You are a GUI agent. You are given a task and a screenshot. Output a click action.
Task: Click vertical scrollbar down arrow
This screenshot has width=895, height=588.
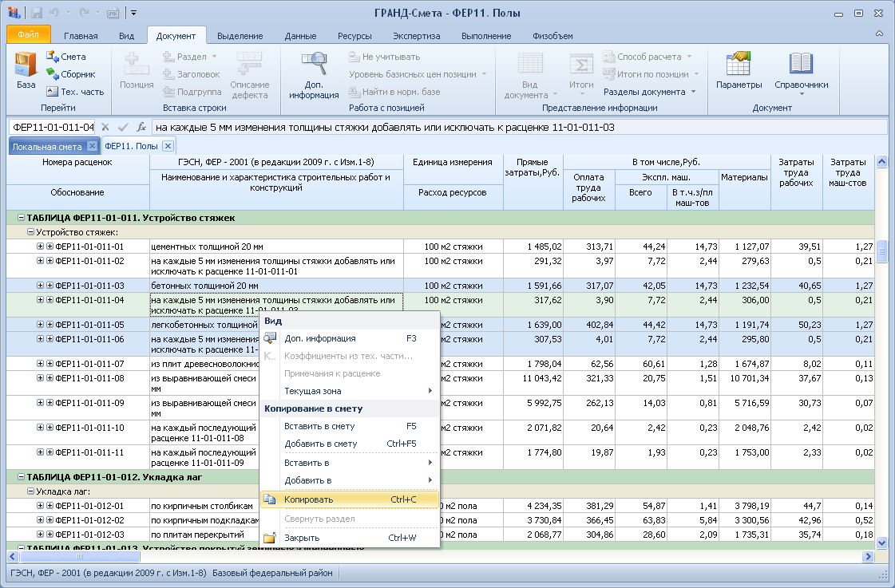881,543
